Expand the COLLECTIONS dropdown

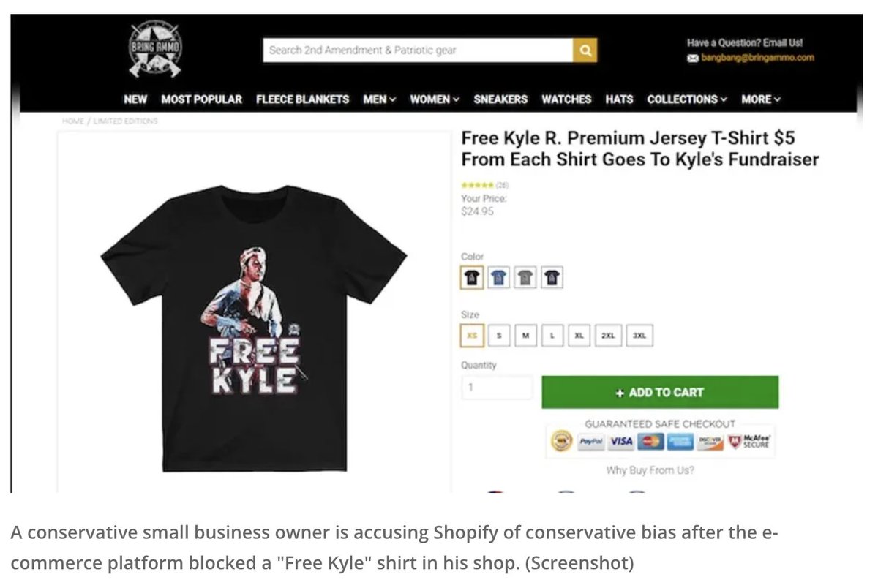tap(687, 99)
